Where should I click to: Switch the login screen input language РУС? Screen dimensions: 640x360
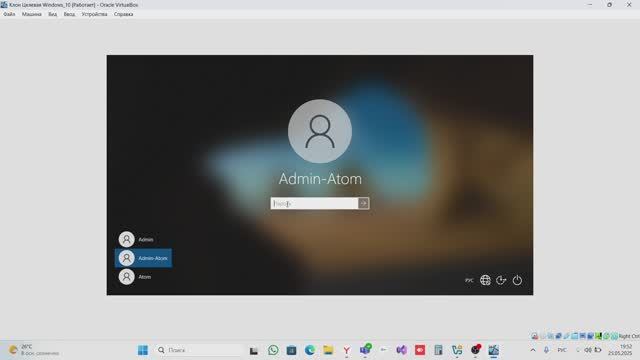(469, 280)
